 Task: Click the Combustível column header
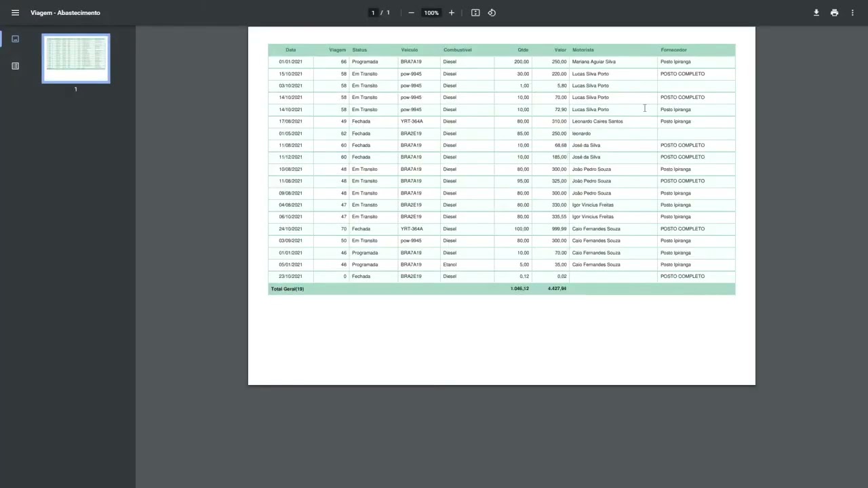[458, 49]
